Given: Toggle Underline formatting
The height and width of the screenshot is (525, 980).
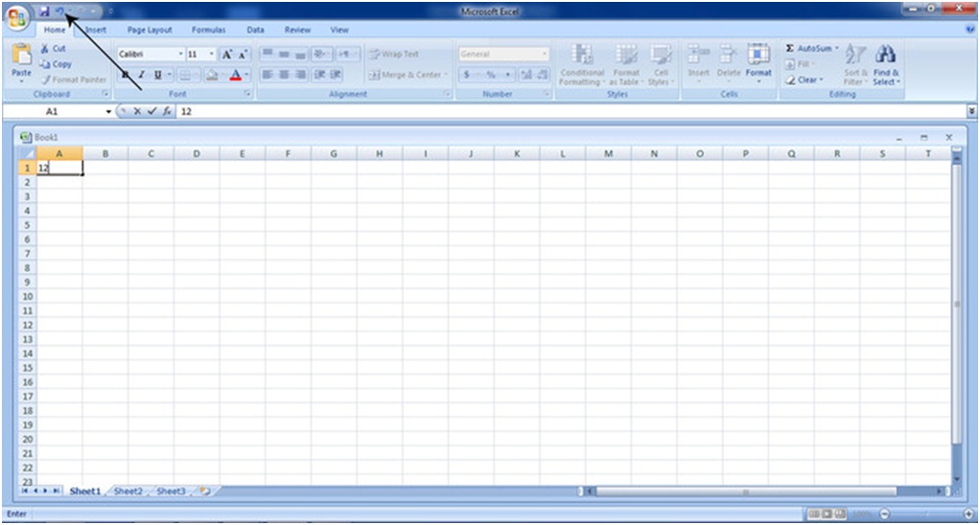Looking at the screenshot, I should [156, 75].
